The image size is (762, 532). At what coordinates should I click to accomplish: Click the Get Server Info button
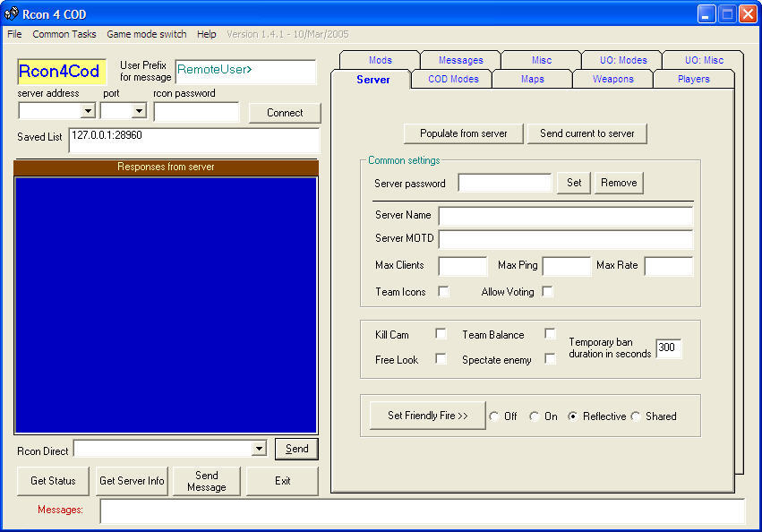click(132, 481)
